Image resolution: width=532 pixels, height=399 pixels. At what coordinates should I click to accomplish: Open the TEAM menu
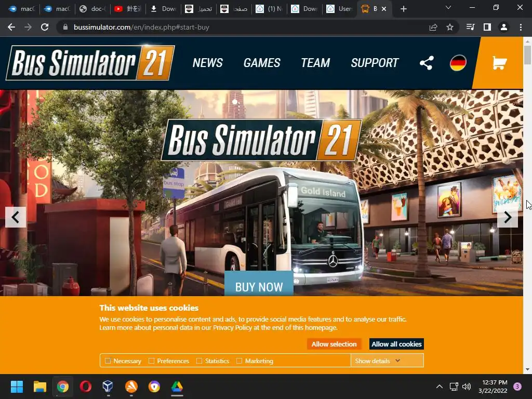point(315,63)
